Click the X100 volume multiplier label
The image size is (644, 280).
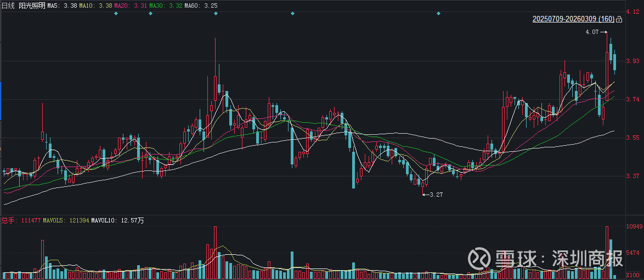632,275
